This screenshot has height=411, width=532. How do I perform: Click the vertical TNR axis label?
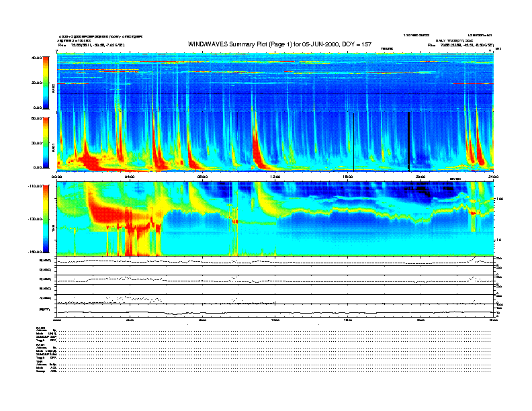coord(53,230)
